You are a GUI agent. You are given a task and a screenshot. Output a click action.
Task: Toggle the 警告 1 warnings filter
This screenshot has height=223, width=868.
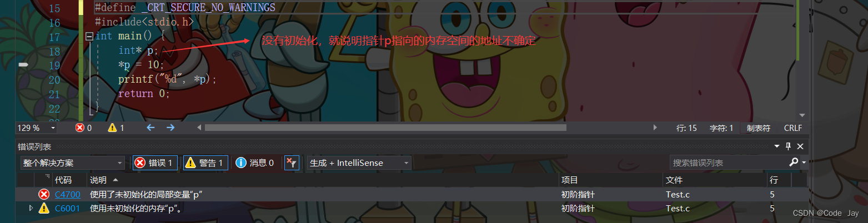pyautogui.click(x=205, y=163)
